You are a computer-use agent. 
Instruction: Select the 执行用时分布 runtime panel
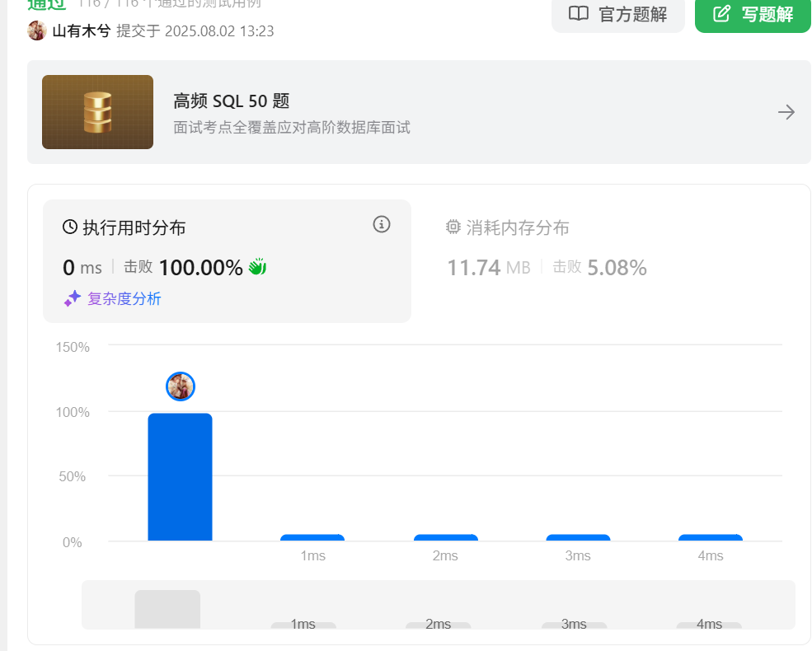click(x=227, y=261)
